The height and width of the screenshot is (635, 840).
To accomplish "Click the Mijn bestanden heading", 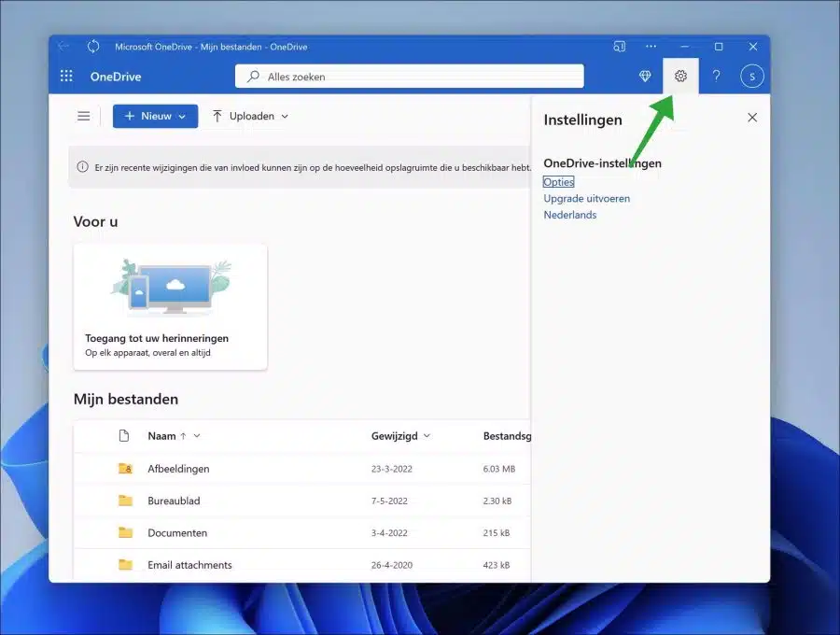I will [126, 400].
